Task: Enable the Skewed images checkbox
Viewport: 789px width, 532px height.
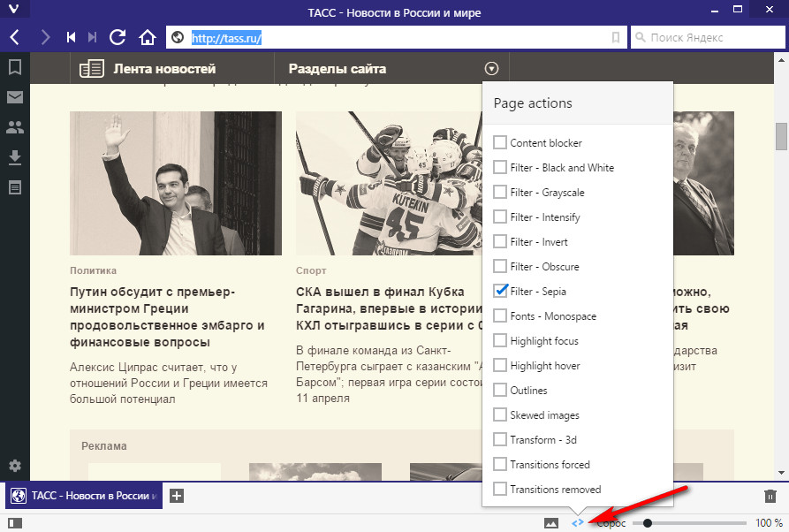Action: pyautogui.click(x=500, y=414)
